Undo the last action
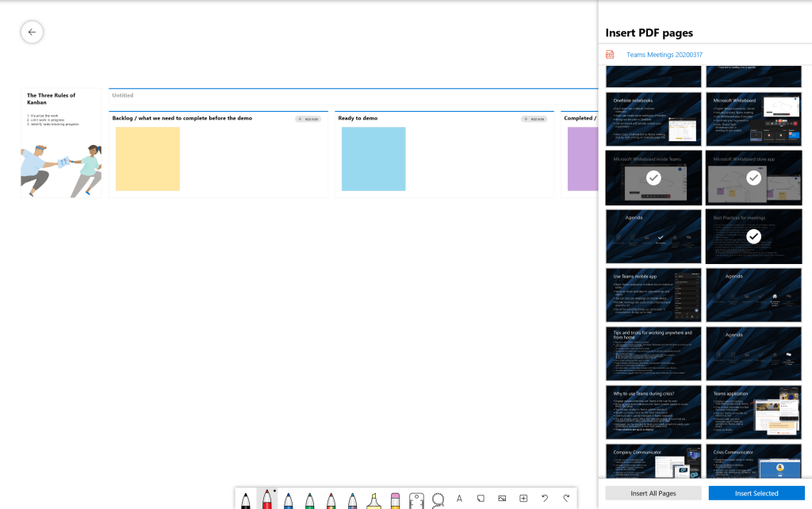Screen dimensions: 812x509 click(545, 499)
